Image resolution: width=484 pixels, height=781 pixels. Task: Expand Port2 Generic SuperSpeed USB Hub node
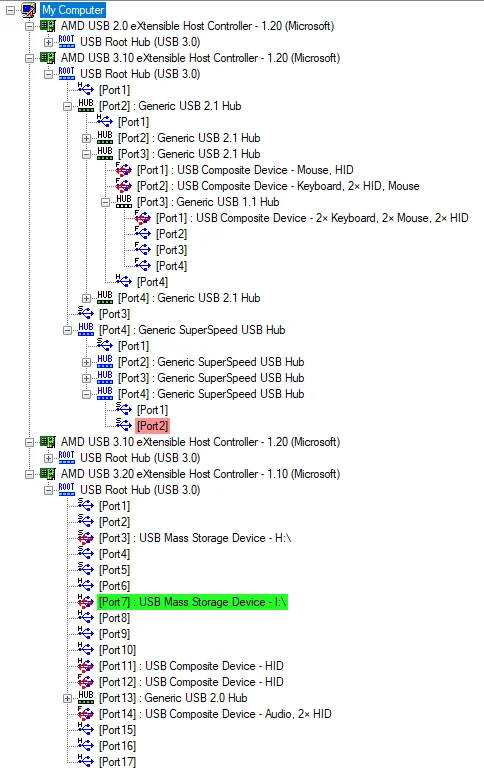pyautogui.click(x=87, y=362)
